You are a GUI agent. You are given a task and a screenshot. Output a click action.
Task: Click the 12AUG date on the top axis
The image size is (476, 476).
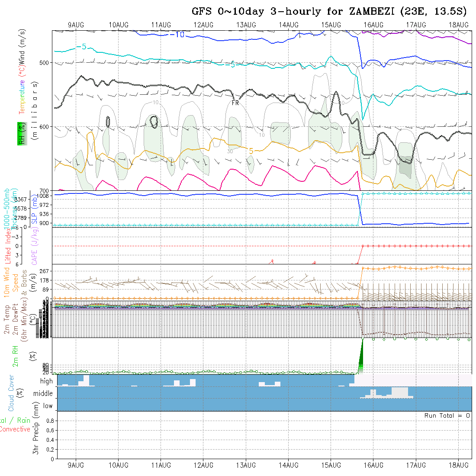pyautogui.click(x=203, y=25)
